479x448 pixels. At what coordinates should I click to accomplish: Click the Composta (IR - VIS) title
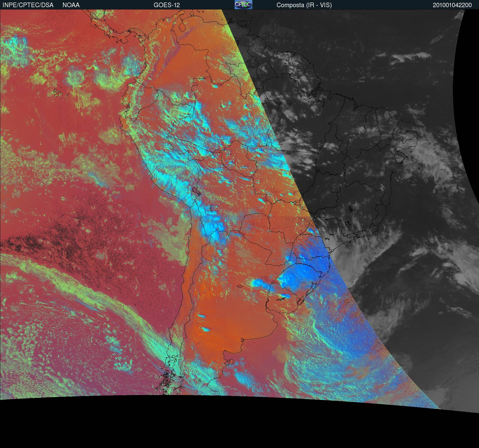pos(304,5)
